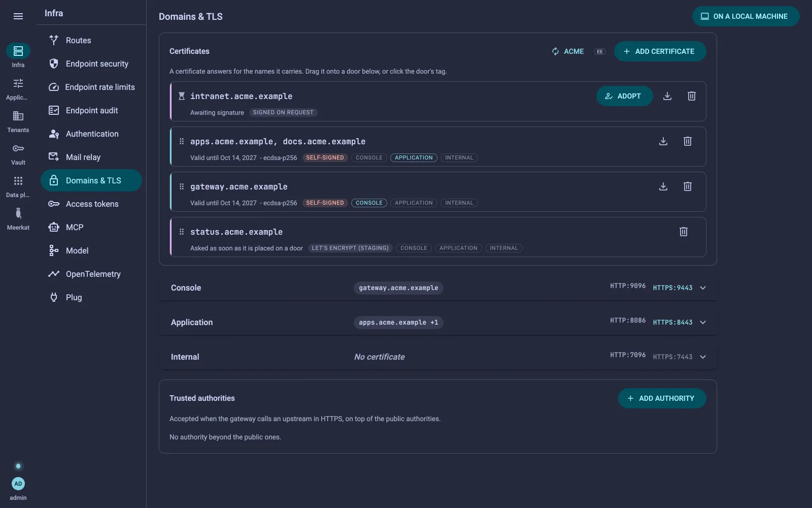Click the On a Local Machine button

[x=746, y=16]
